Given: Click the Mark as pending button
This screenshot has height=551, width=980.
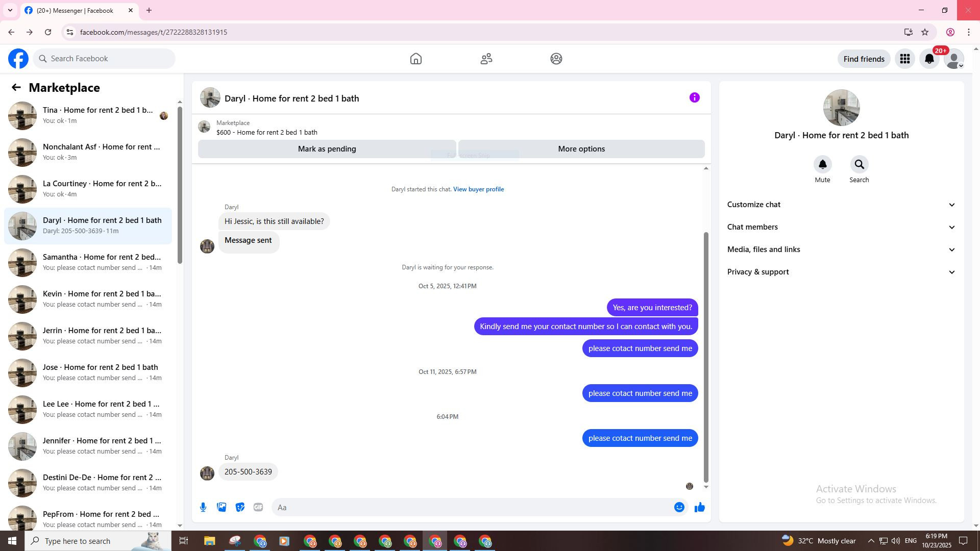Looking at the screenshot, I should point(327,149).
